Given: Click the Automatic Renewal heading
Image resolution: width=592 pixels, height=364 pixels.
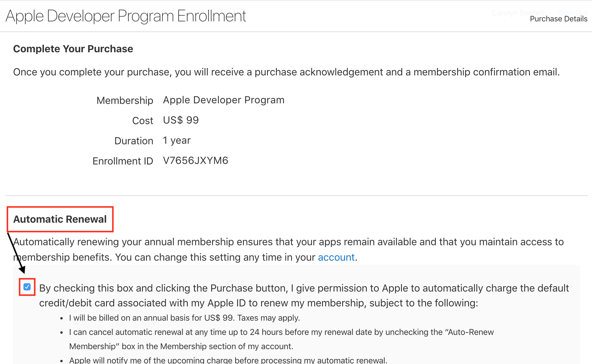Looking at the screenshot, I should (x=60, y=219).
